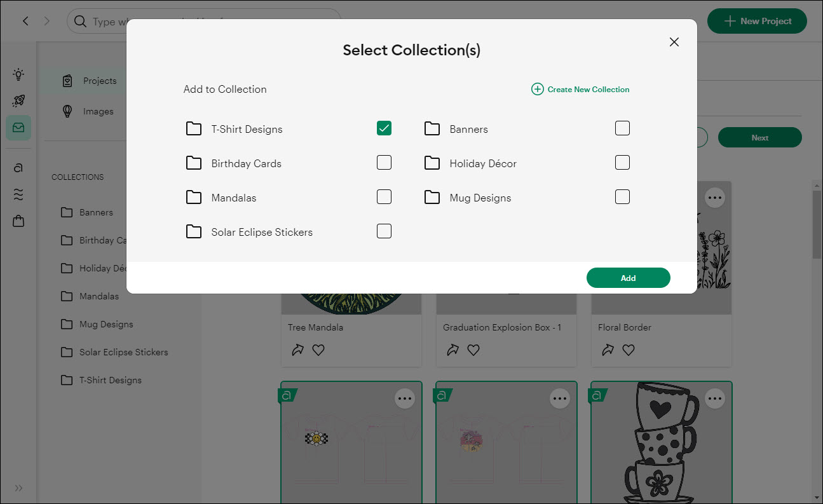
Task: Select the Mug Designs checkbox in dialog
Action: [x=622, y=197]
